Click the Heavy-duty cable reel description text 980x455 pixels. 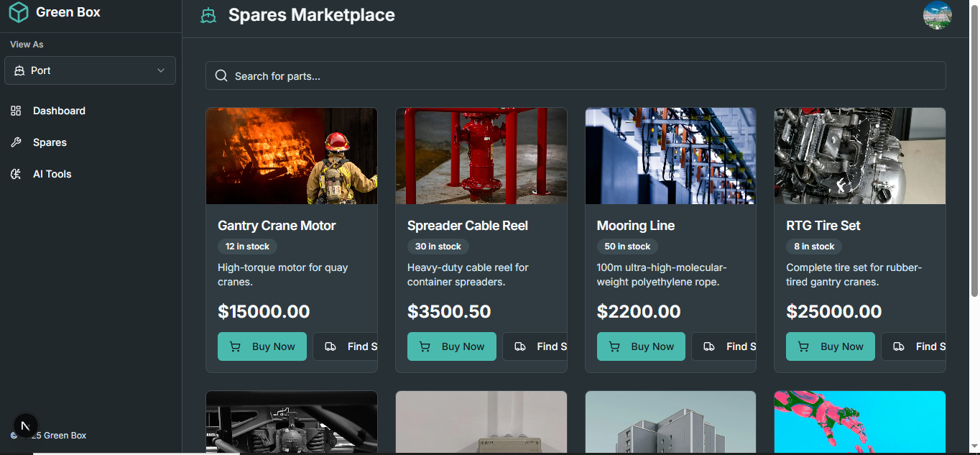(x=468, y=275)
